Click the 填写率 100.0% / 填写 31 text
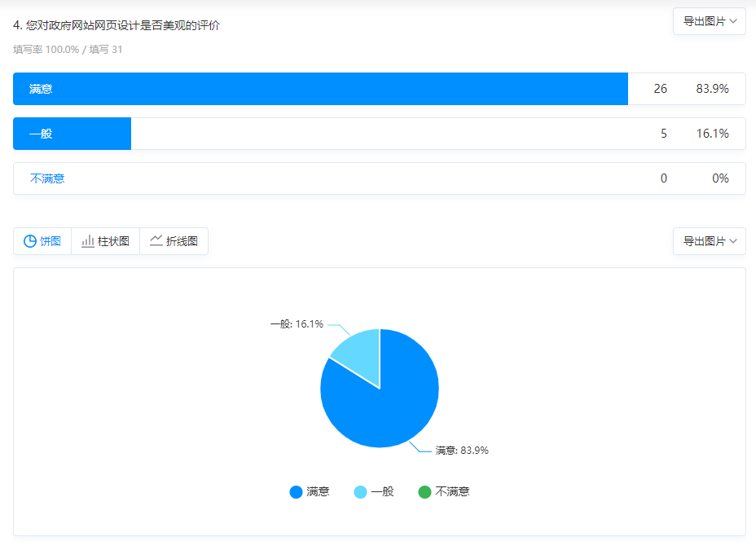This screenshot has height=550, width=756. point(68,49)
